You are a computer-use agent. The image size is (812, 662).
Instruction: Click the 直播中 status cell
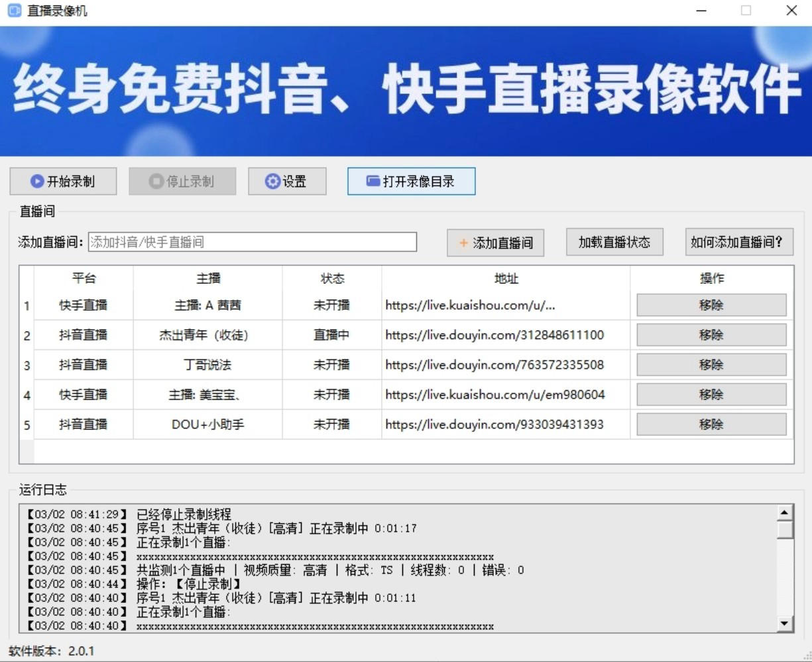pyautogui.click(x=332, y=335)
